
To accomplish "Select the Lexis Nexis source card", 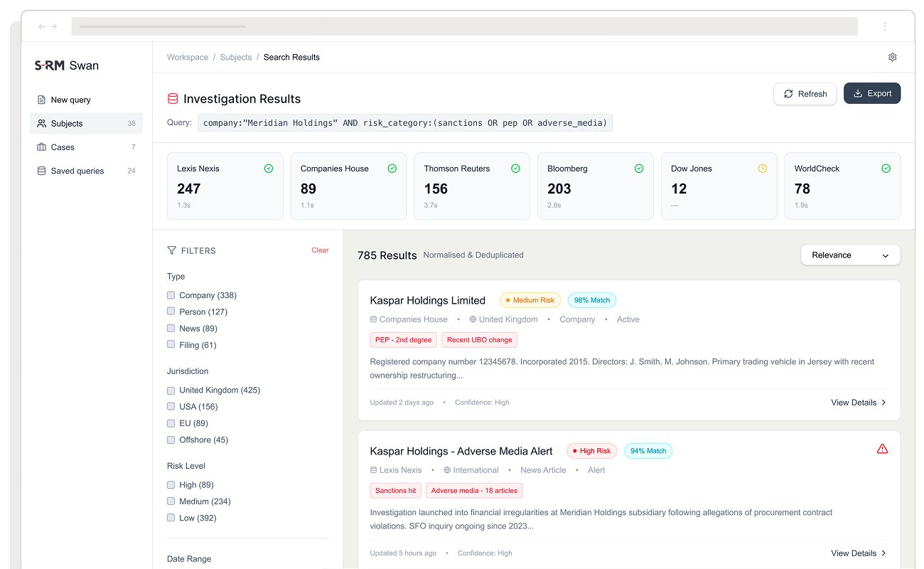I will pos(225,186).
